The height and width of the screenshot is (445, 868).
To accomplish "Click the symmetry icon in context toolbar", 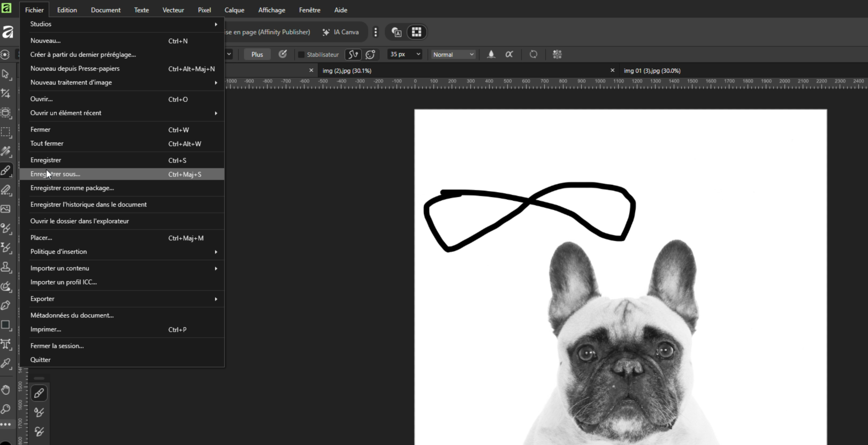I will click(x=557, y=54).
